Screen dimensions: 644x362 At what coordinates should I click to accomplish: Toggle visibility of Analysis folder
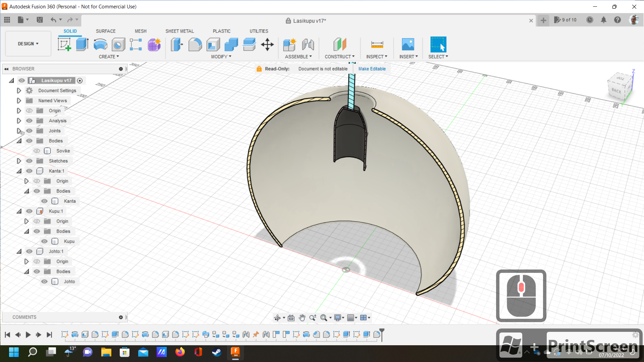[x=29, y=121]
